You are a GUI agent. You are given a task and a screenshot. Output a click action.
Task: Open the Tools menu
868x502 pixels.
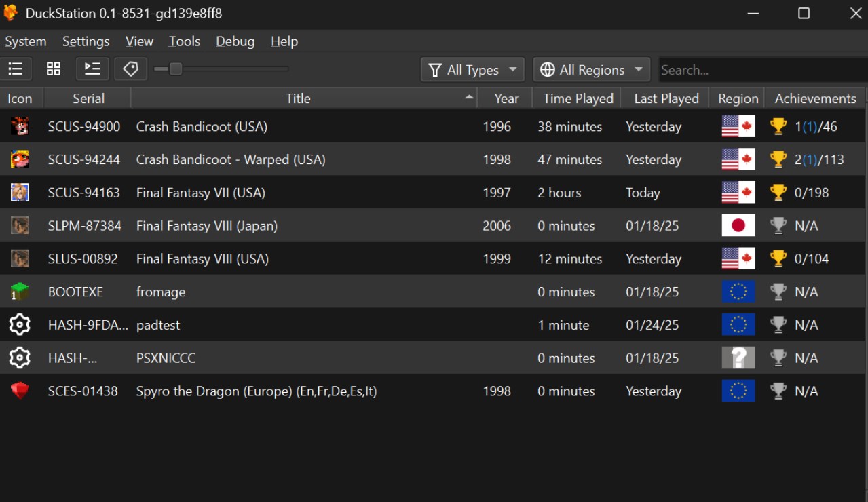point(185,41)
